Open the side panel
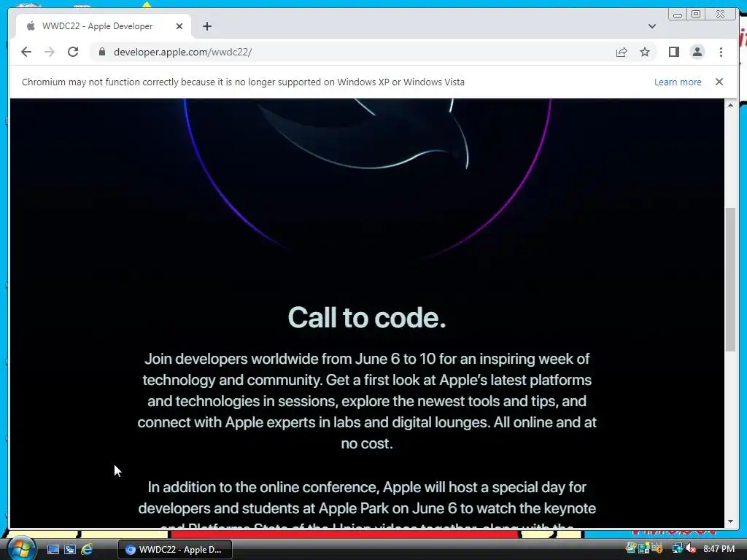The width and height of the screenshot is (747, 560). click(673, 52)
